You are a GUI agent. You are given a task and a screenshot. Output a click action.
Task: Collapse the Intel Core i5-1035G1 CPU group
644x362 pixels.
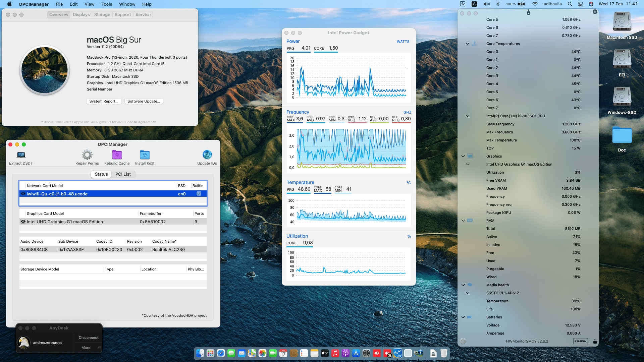467,116
